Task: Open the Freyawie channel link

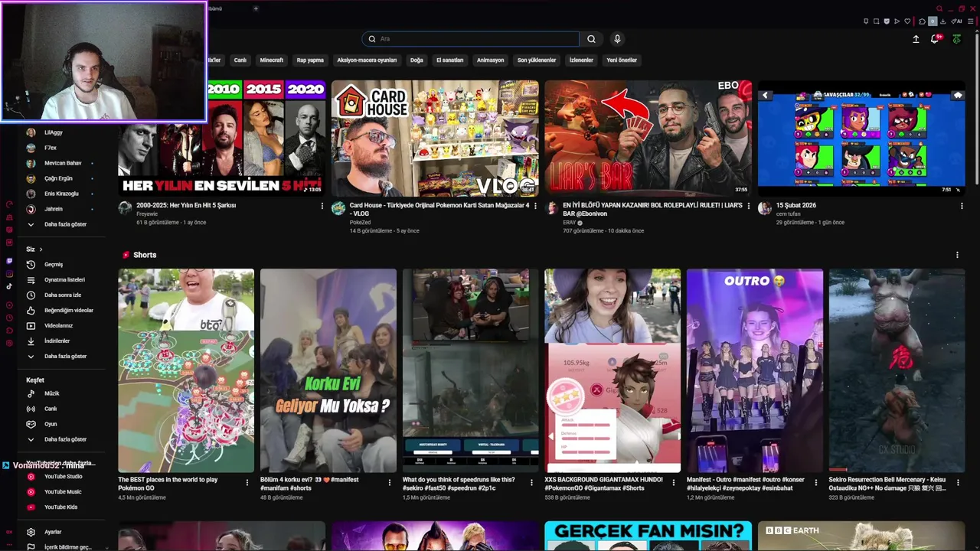Action: coord(147,214)
